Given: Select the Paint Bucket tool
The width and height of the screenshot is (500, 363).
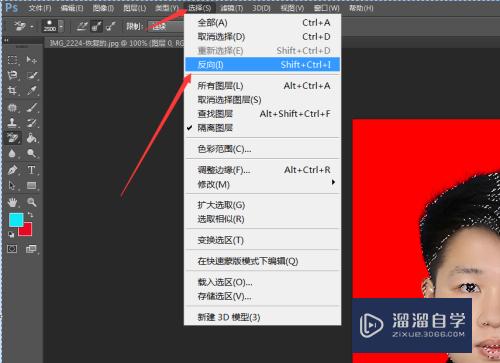Looking at the screenshot, I should pyautogui.click(x=32, y=138).
